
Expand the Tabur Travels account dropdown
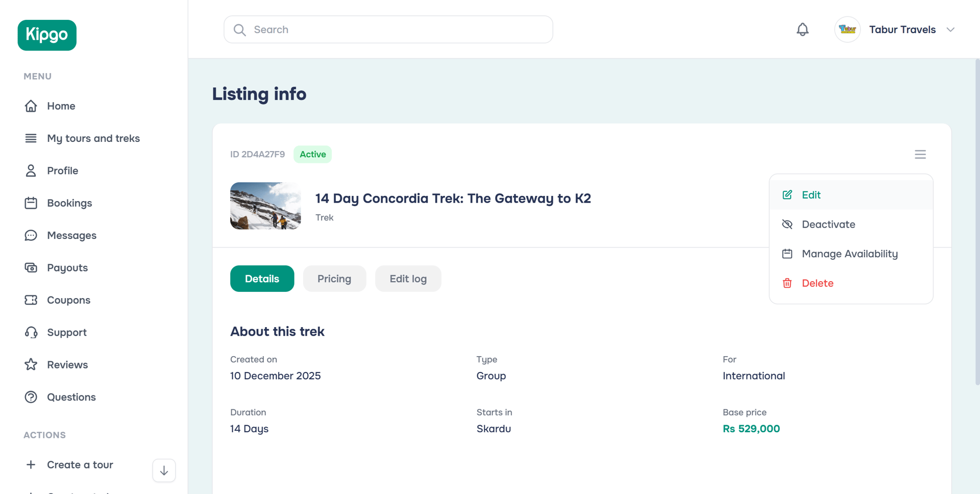(x=950, y=30)
